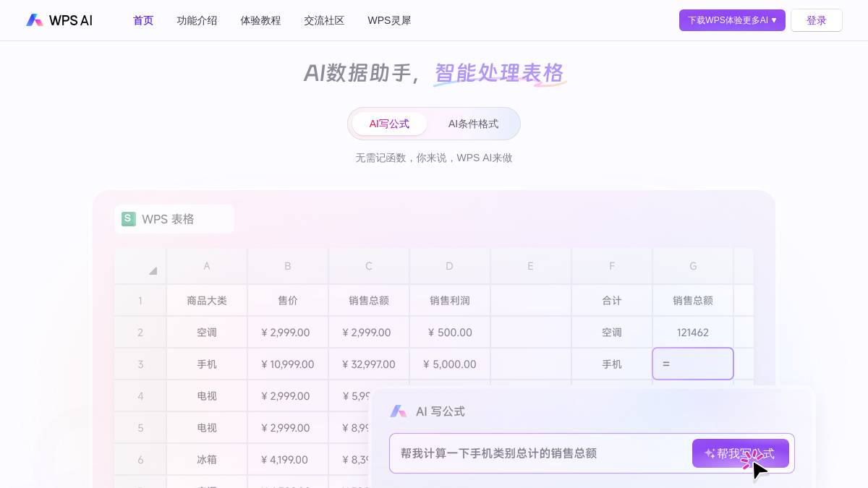Image resolution: width=868 pixels, height=488 pixels.
Task: Click the green WPS 表格 spreadsheet icon
Action: 128,218
